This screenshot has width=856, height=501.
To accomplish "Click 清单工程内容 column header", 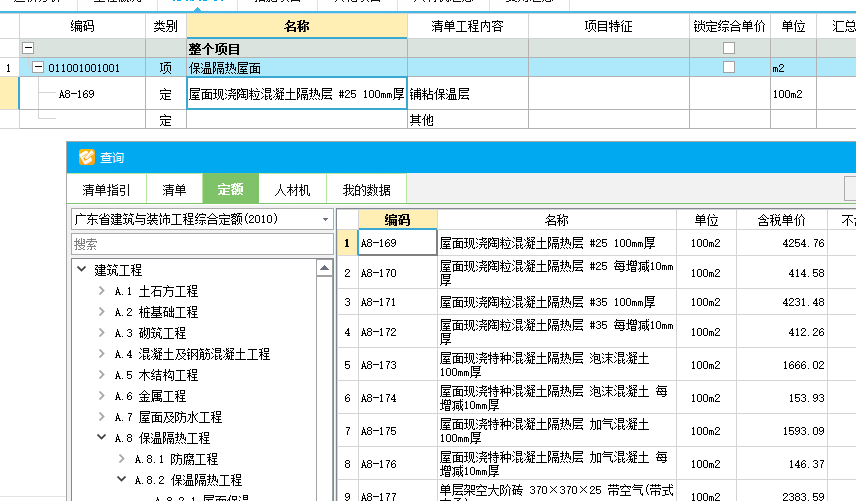I will [x=467, y=26].
